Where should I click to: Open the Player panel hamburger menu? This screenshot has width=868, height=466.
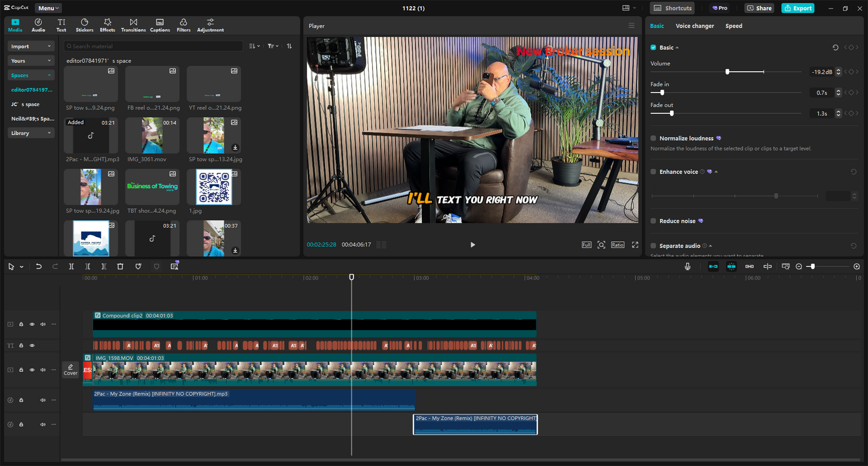click(631, 25)
